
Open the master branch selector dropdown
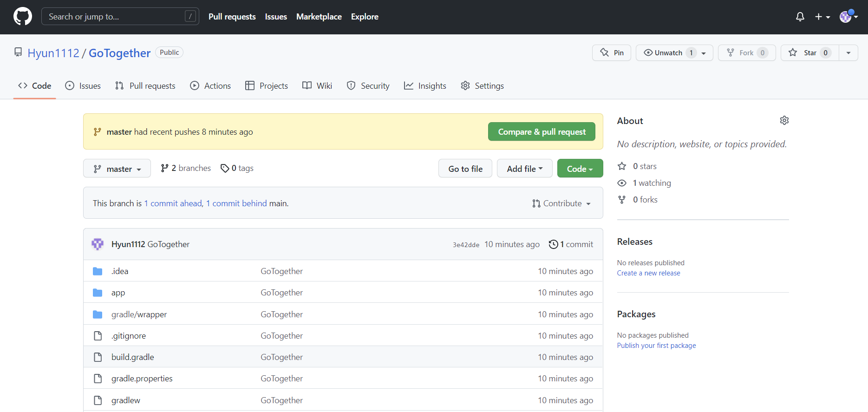point(117,169)
